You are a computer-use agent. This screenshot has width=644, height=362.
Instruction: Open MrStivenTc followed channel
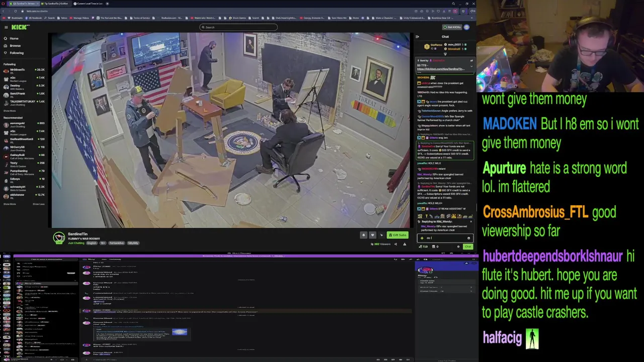click(x=24, y=70)
